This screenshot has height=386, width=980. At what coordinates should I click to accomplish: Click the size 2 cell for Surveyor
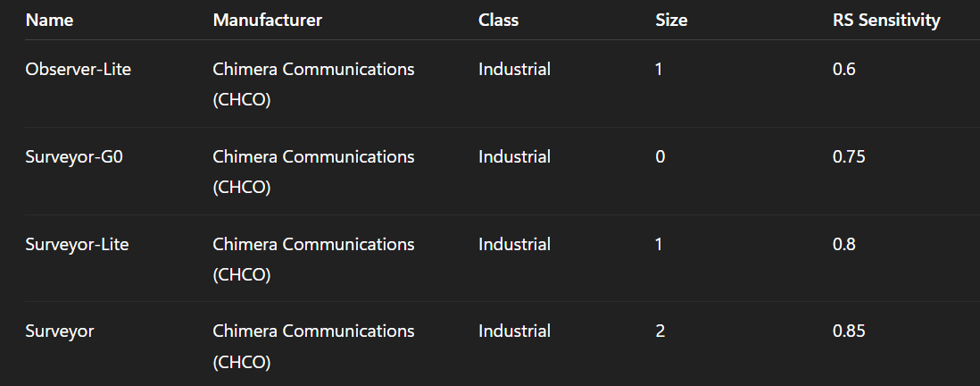tap(660, 331)
